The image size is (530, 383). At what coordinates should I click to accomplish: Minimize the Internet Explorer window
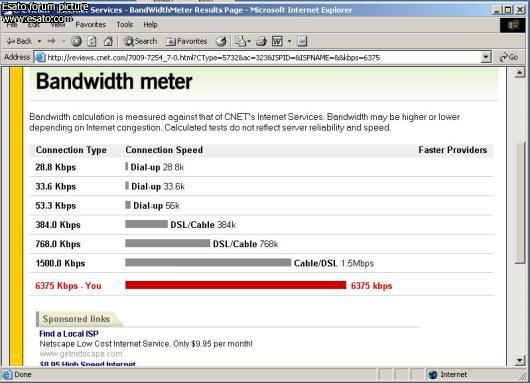point(497,9)
